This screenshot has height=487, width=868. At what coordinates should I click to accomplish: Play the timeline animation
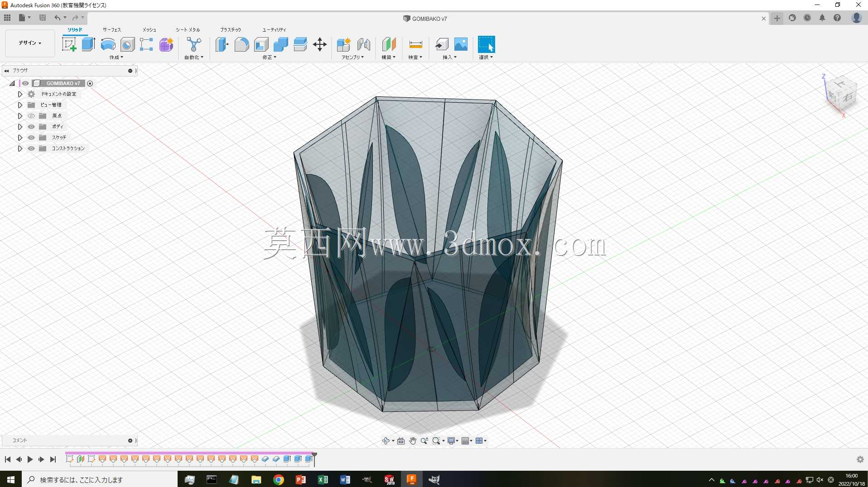pyautogui.click(x=30, y=459)
